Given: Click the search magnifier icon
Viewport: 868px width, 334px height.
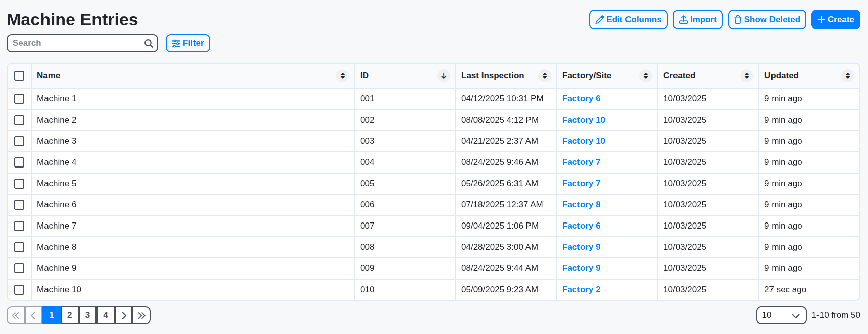Looking at the screenshot, I should click(x=149, y=43).
